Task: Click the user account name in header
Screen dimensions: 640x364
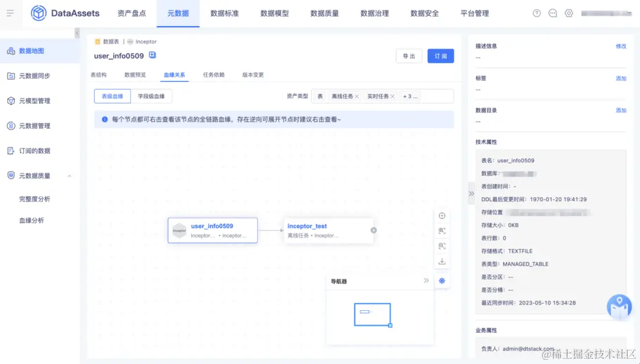Action: 606,14
